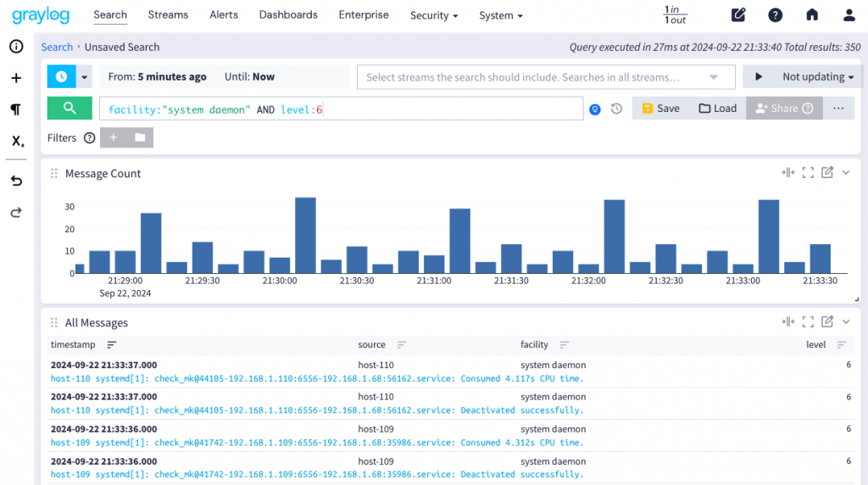Open the scratchpad edit icon in header
This screenshot has width=868, height=485.
pyautogui.click(x=738, y=15)
